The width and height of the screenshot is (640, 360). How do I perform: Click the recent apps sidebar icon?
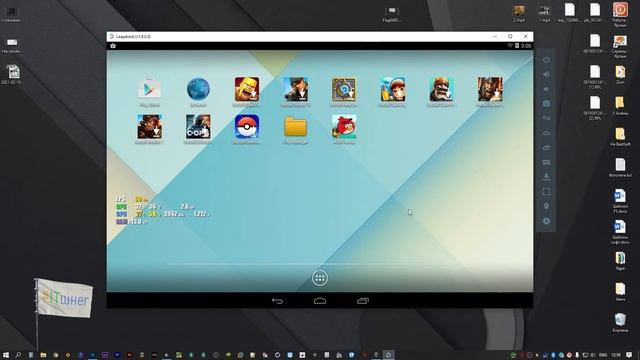pyautogui.click(x=546, y=148)
